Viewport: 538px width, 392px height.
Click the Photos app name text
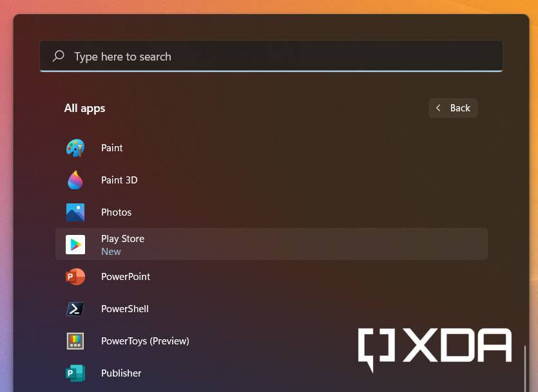pyautogui.click(x=116, y=212)
